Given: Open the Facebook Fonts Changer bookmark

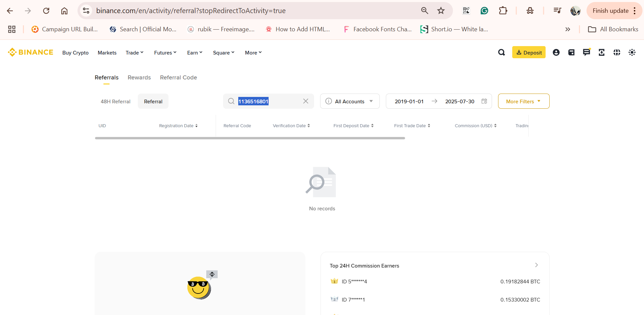Looking at the screenshot, I should pyautogui.click(x=377, y=29).
